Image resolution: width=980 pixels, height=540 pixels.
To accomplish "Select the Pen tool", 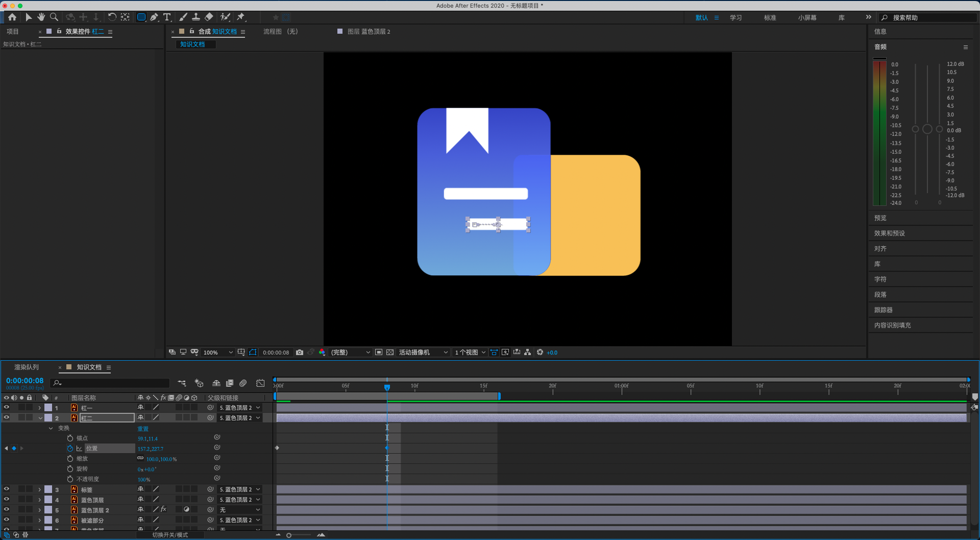I will pos(154,17).
